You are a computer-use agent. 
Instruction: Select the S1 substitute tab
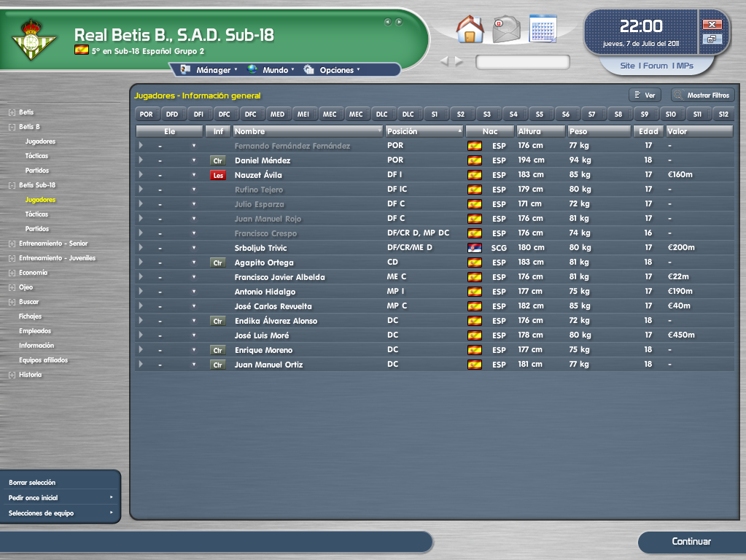(x=435, y=114)
